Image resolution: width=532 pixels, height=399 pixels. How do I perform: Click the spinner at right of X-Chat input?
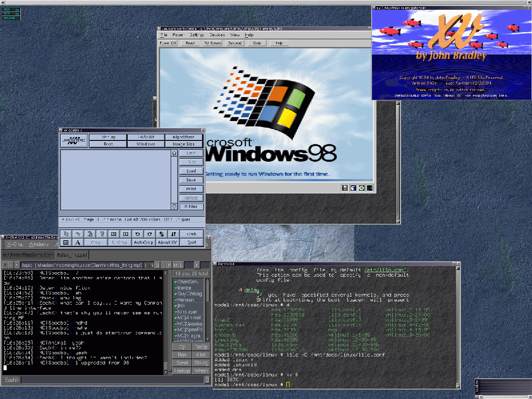(207, 380)
